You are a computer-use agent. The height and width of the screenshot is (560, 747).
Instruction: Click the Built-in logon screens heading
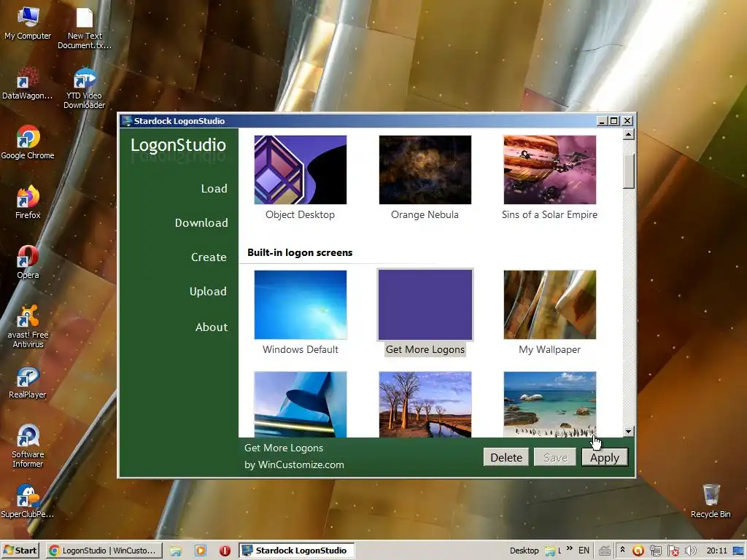pyautogui.click(x=300, y=252)
